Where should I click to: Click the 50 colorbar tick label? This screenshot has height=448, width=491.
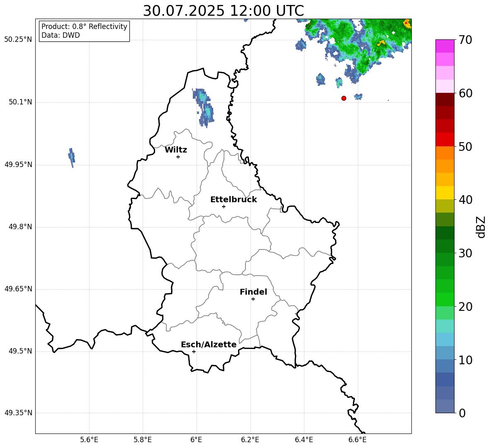[x=465, y=146]
